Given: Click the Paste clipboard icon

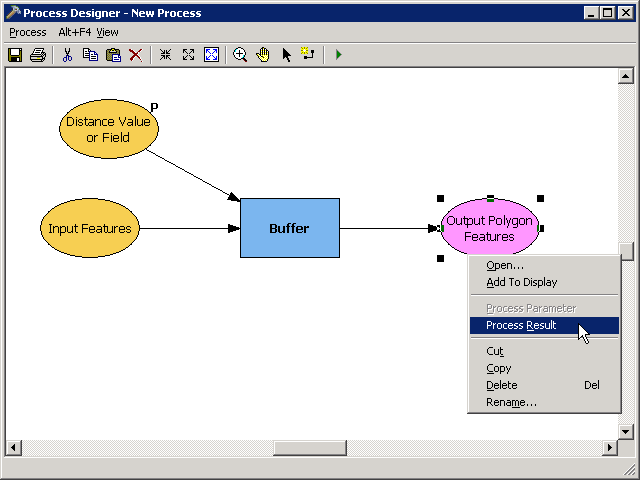Looking at the screenshot, I should [113, 55].
